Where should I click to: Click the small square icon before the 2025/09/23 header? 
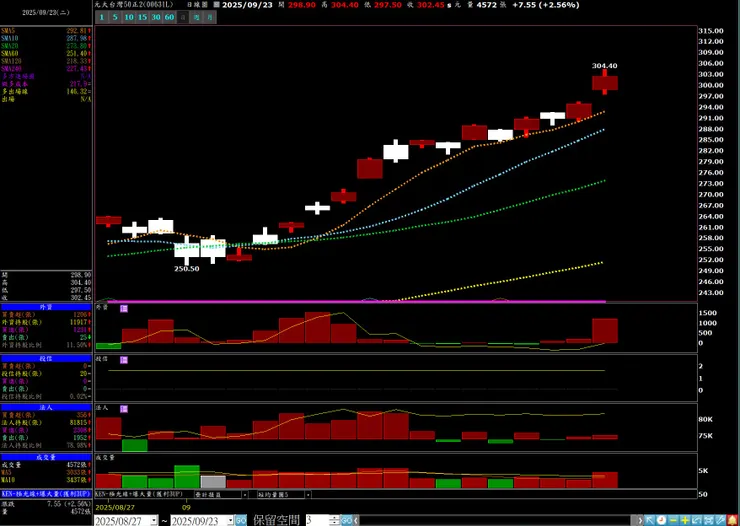[217, 5]
